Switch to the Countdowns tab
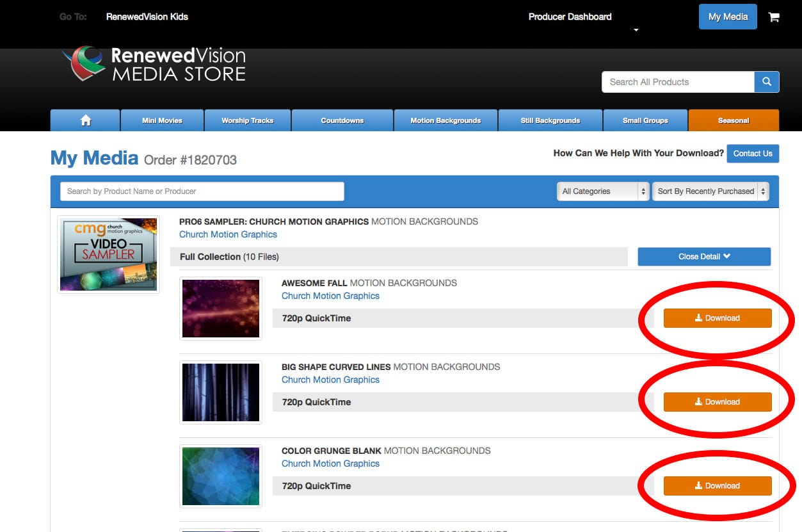Viewport: 802px width, 532px height. 342,120
